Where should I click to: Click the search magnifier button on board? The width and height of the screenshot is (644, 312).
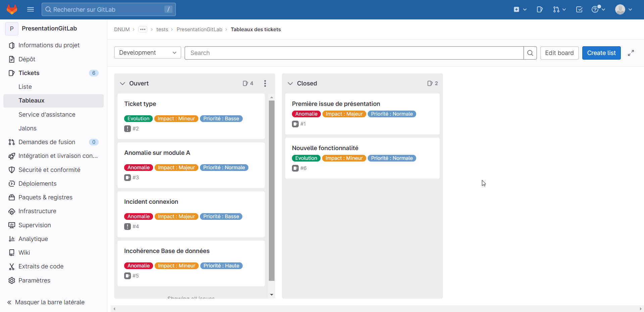[530, 53]
